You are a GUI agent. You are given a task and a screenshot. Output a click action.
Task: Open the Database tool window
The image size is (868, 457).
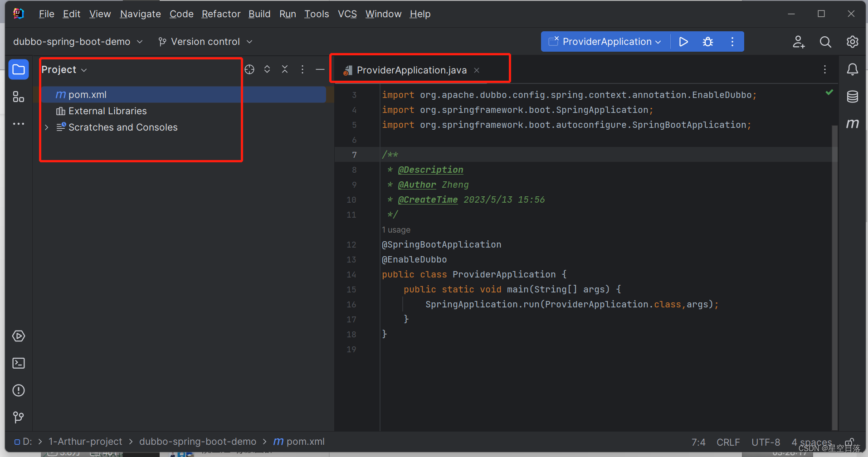(x=853, y=96)
